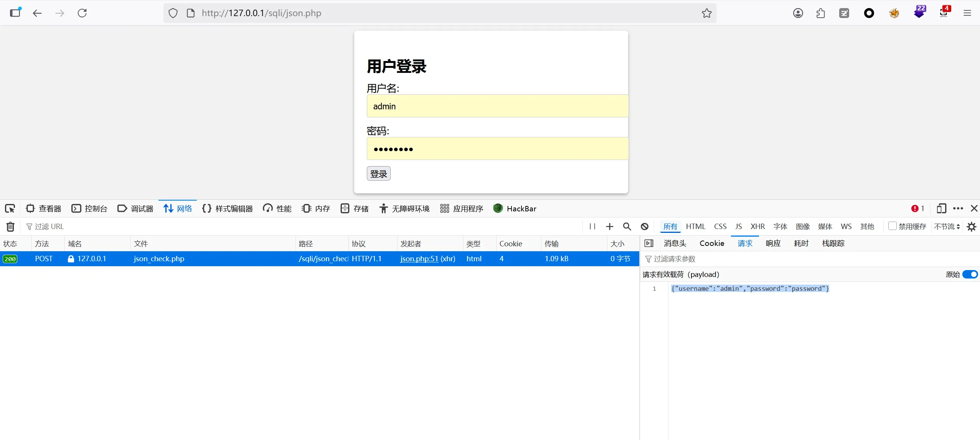The height and width of the screenshot is (440, 980).
Task: Open request blocking panel icon
Action: pyautogui.click(x=645, y=227)
